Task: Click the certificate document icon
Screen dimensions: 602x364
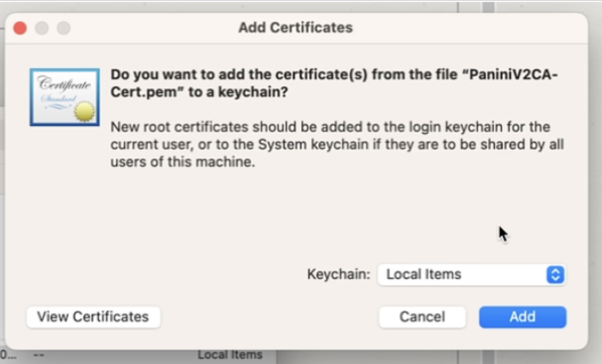Action: (x=64, y=97)
